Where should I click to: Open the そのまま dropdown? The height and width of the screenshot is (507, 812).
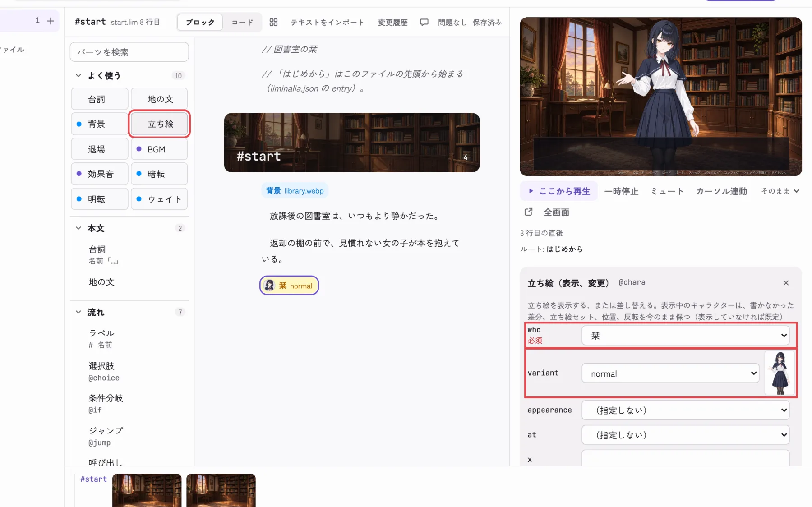(780, 191)
